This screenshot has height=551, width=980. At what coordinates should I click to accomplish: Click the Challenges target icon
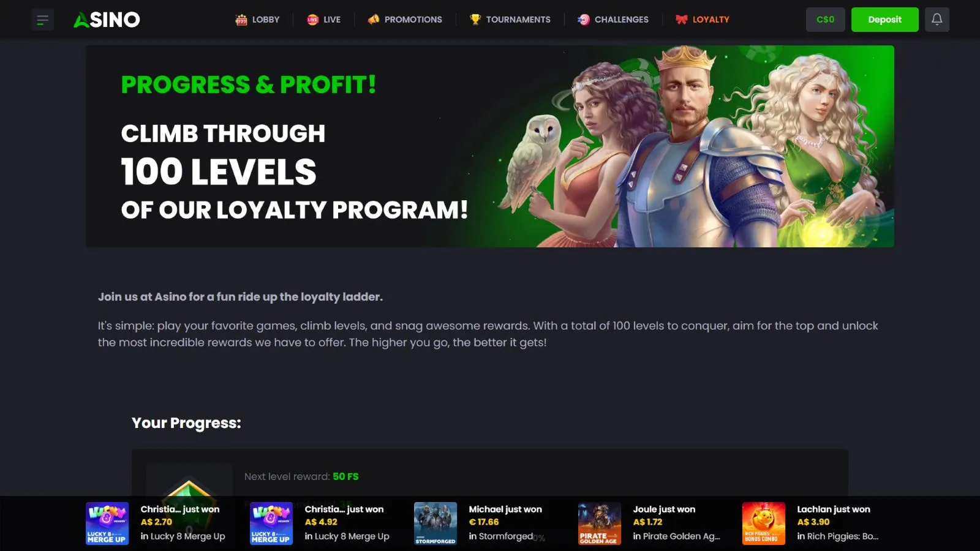(x=584, y=20)
